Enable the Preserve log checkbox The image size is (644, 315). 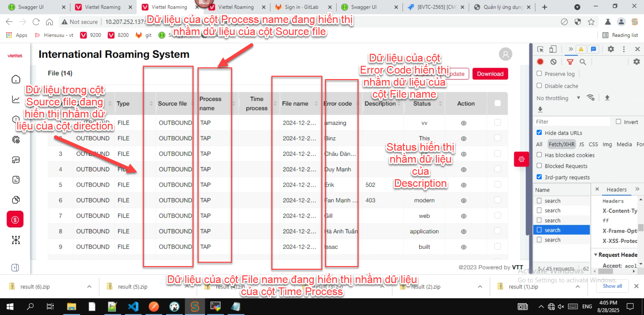(539, 73)
